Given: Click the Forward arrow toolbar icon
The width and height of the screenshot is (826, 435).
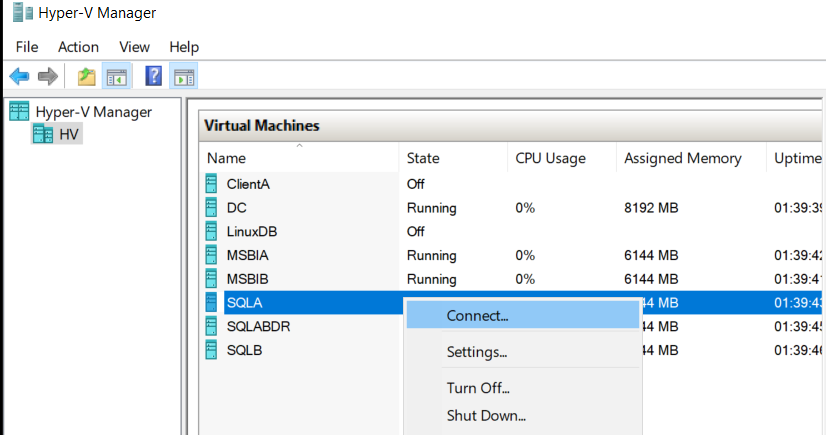Looking at the screenshot, I should pos(48,77).
